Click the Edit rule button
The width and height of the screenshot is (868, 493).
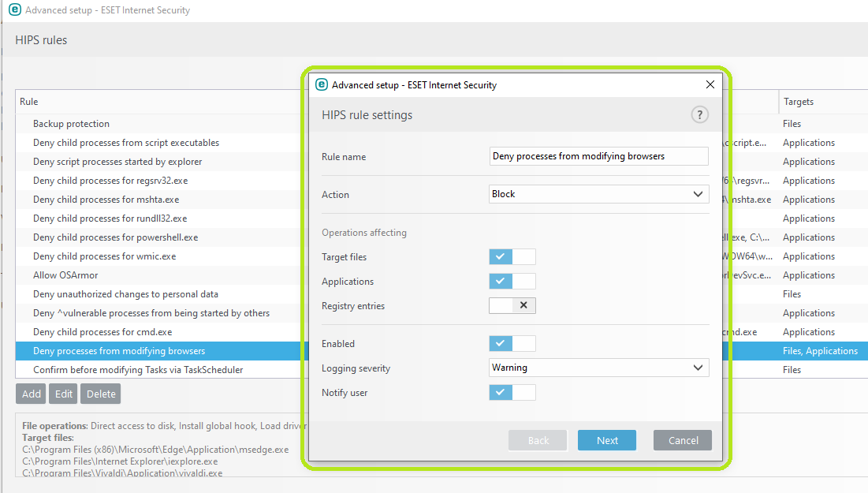click(63, 394)
